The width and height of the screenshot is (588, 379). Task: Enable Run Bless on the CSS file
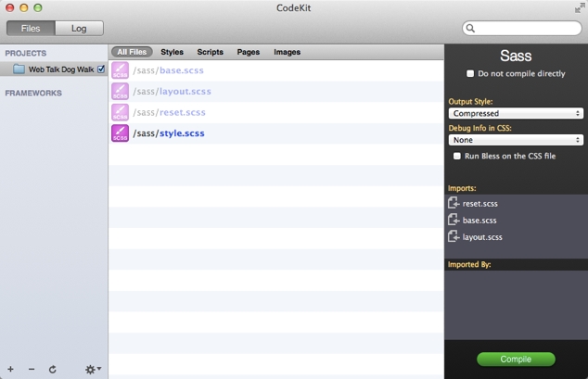pos(456,156)
